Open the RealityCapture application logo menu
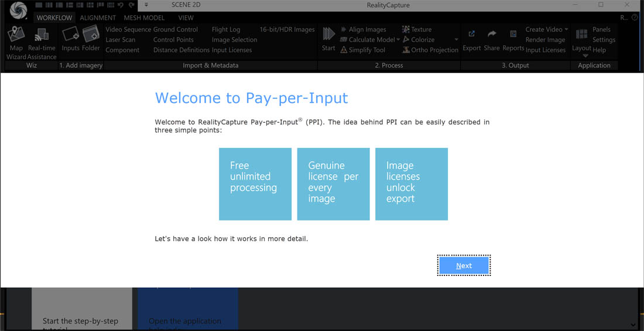Image resolution: width=644 pixels, height=331 pixels. [x=18, y=10]
